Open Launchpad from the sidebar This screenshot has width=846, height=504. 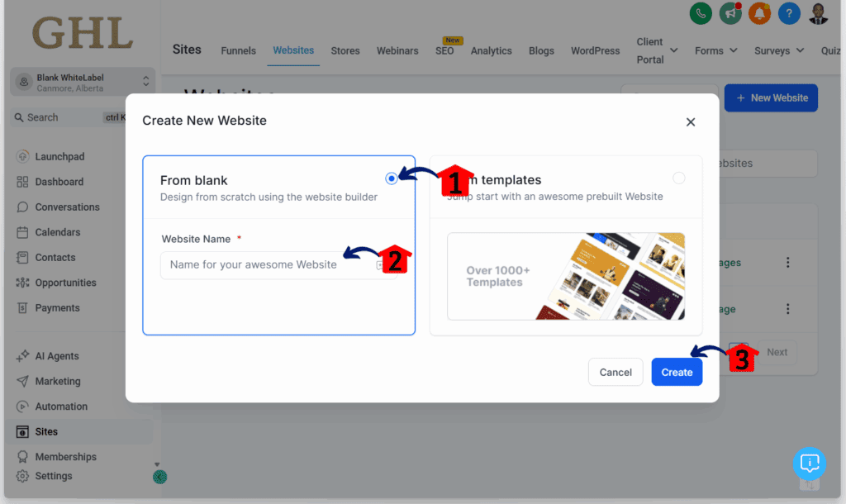pos(59,156)
